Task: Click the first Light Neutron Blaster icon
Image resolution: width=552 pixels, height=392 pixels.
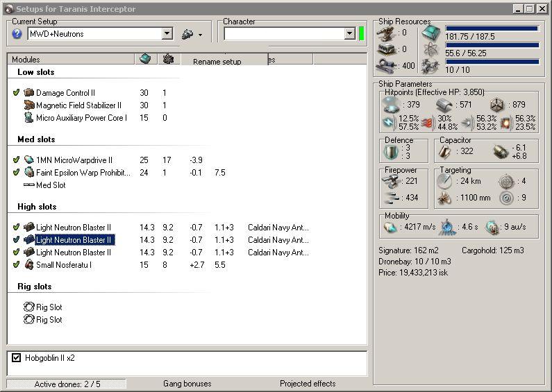Action: [x=29, y=227]
